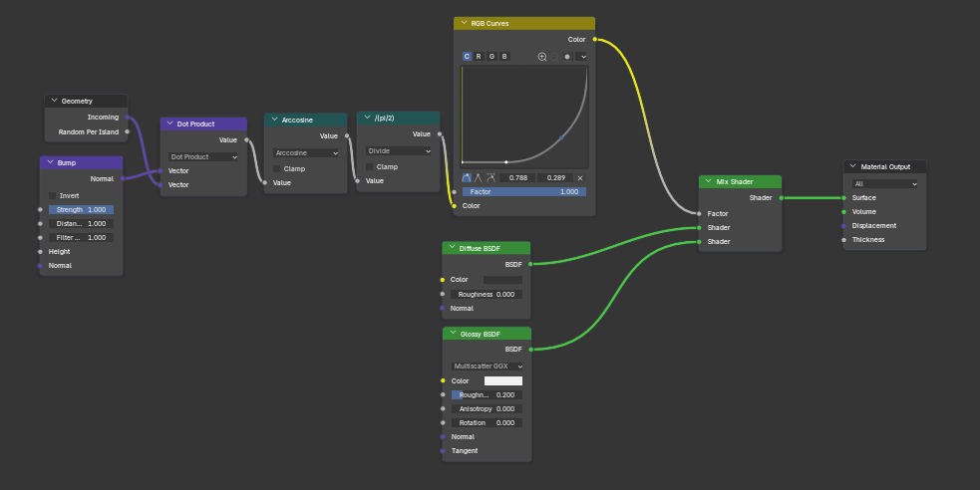Screen dimensions: 980x490
Task: Click the Arccosine Value output socket
Action: (x=347, y=135)
